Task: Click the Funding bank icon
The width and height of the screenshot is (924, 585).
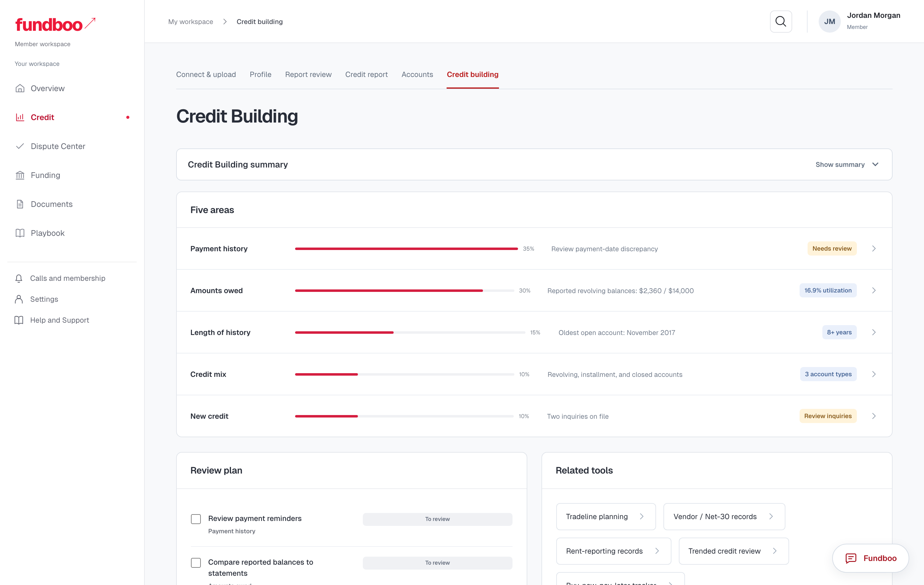Action: tap(20, 175)
